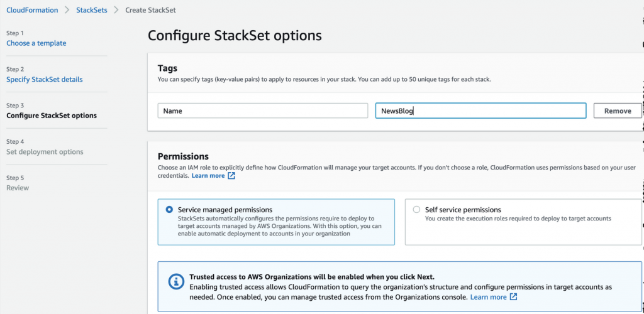This screenshot has width=644, height=314.
Task: Click Set deployment options step
Action: tap(45, 152)
